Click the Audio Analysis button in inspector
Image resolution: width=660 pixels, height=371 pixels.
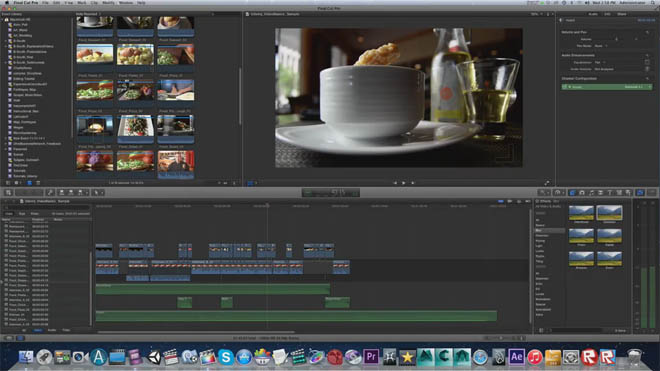pos(647,69)
